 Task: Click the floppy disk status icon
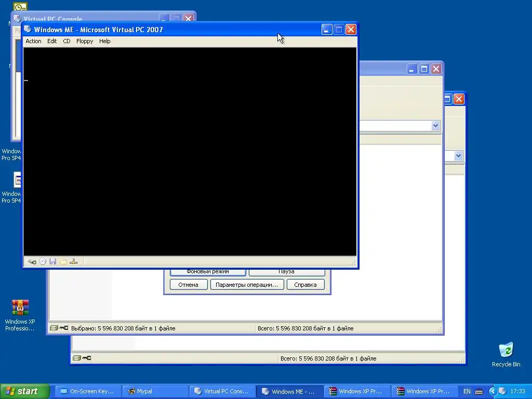[x=52, y=261]
